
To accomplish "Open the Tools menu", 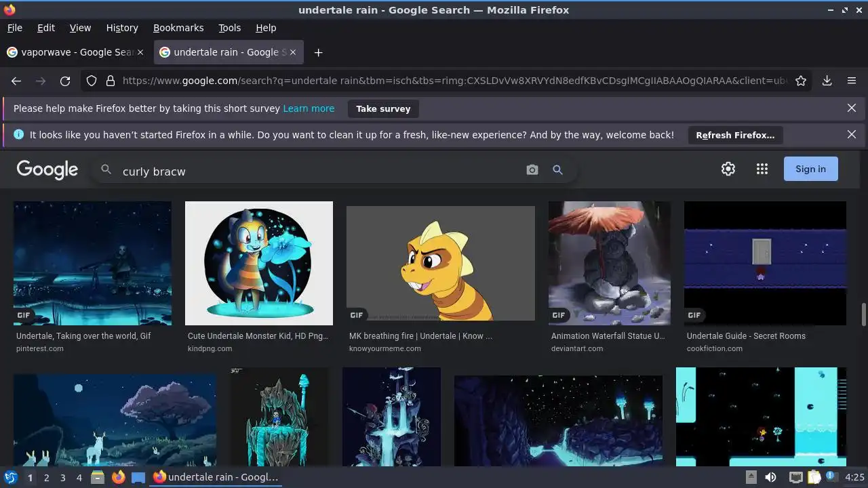I will point(230,28).
